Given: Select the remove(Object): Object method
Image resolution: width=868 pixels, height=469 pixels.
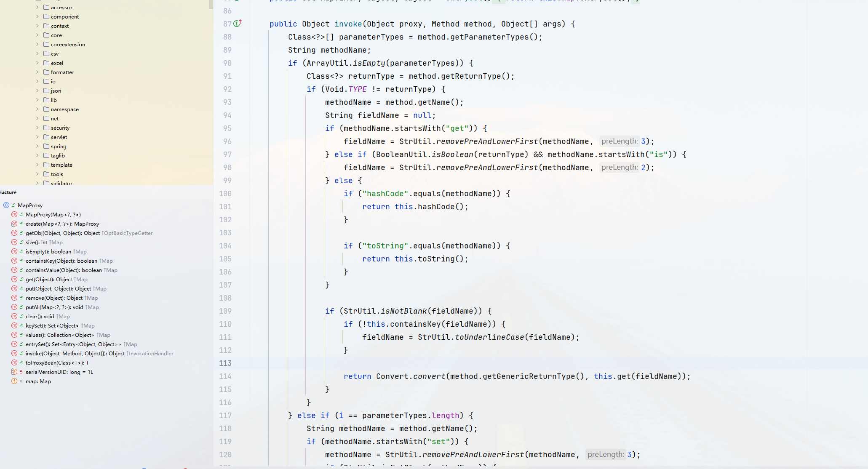Looking at the screenshot, I should pos(54,298).
